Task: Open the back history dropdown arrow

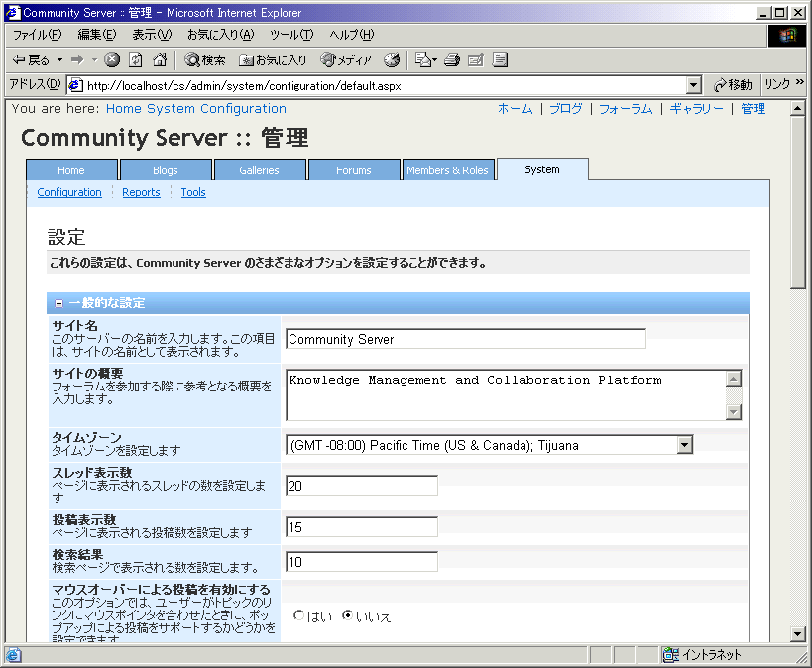Action: click(x=60, y=60)
